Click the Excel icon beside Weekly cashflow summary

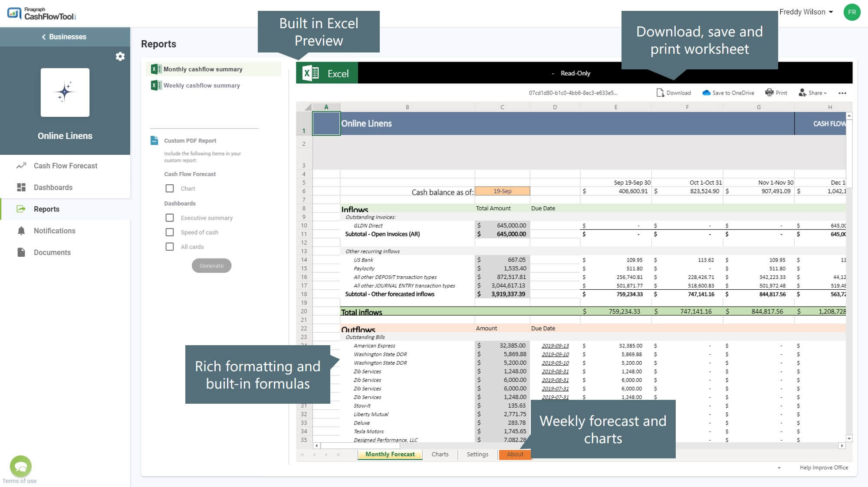coord(156,85)
